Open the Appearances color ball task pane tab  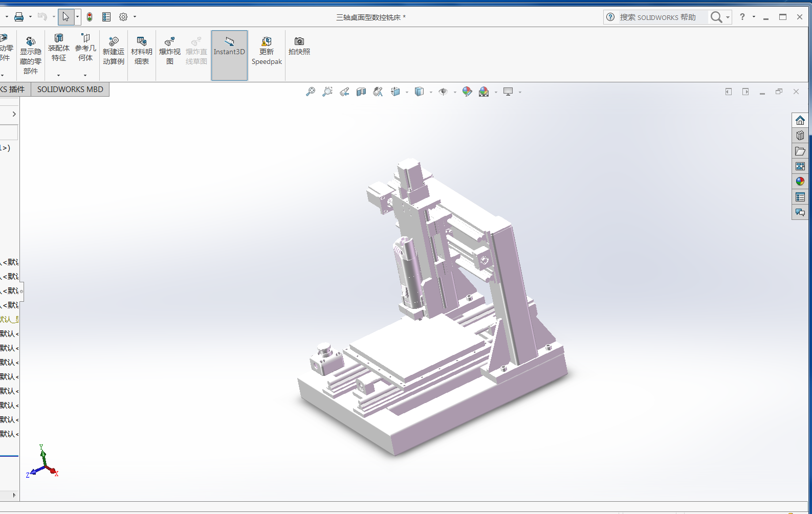coord(800,182)
